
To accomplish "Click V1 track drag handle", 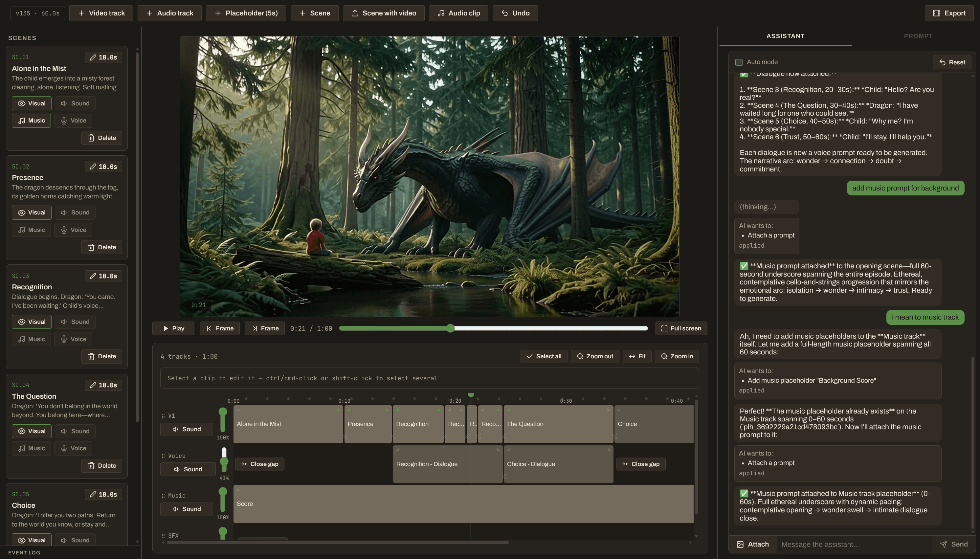I will click(x=163, y=416).
